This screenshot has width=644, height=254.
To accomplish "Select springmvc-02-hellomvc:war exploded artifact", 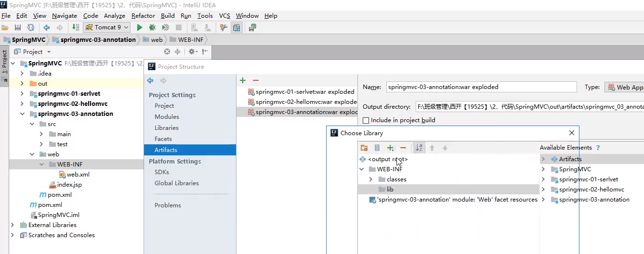I will pyautogui.click(x=302, y=102).
